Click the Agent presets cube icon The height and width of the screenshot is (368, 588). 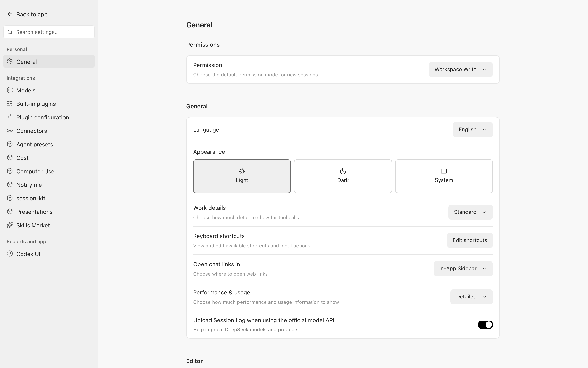10,144
